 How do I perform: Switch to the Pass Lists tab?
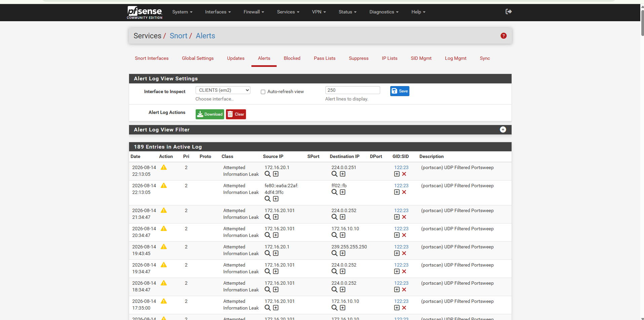point(325,58)
